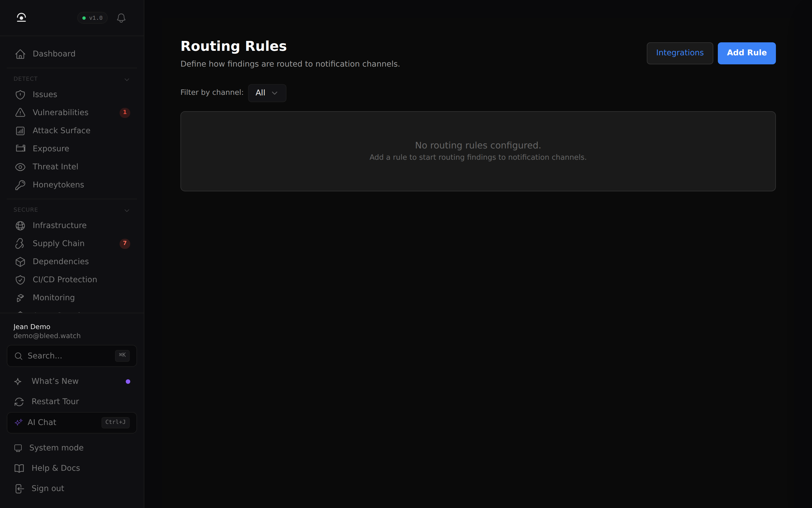The height and width of the screenshot is (508, 812).
Task: Click the Help & Docs book icon
Action: point(19,468)
